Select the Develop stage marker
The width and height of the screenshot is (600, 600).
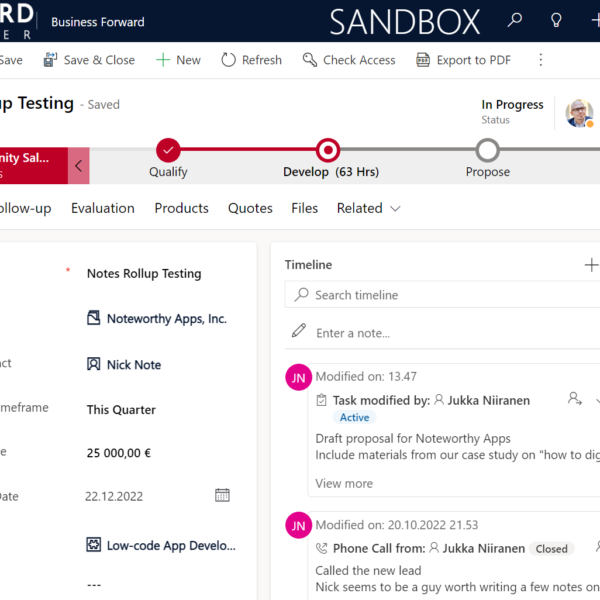point(327,150)
